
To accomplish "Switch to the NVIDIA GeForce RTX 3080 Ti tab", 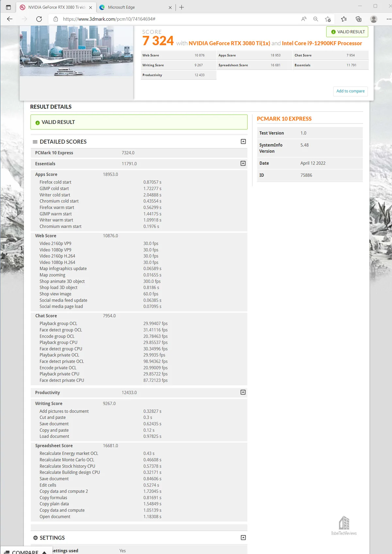I will [56, 7].
